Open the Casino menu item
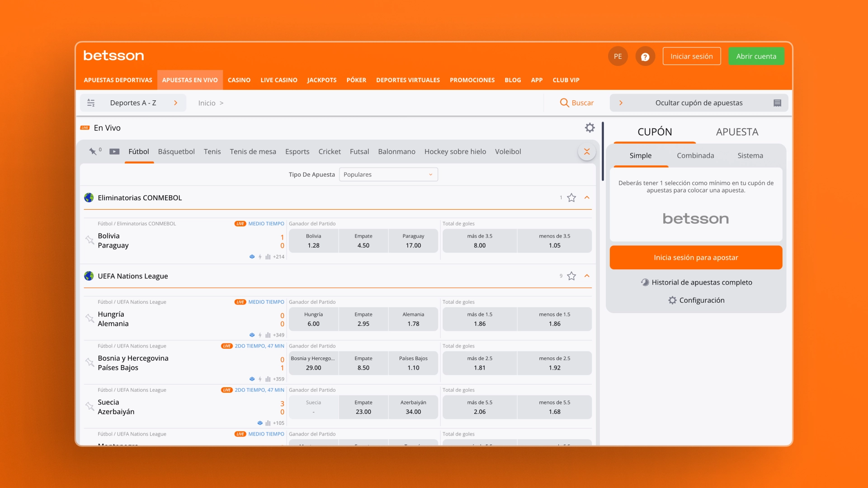Image resolution: width=868 pixels, height=488 pixels. 239,80
